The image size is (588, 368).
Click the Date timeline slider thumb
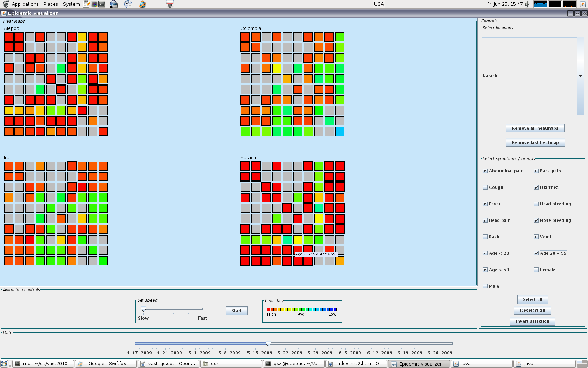coord(268,343)
